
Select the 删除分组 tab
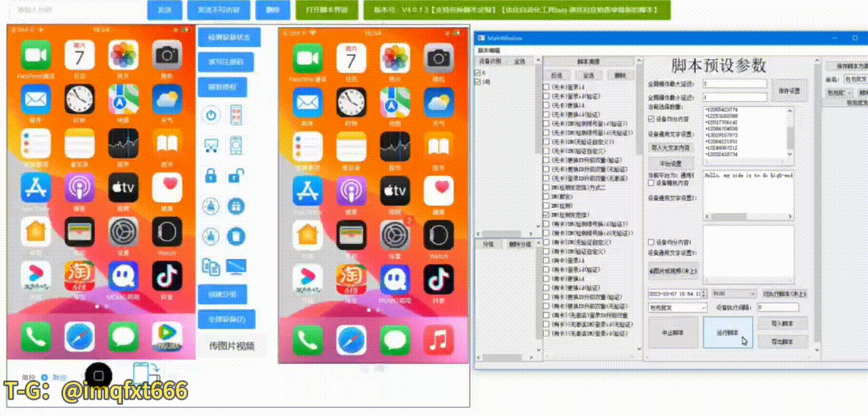519,243
